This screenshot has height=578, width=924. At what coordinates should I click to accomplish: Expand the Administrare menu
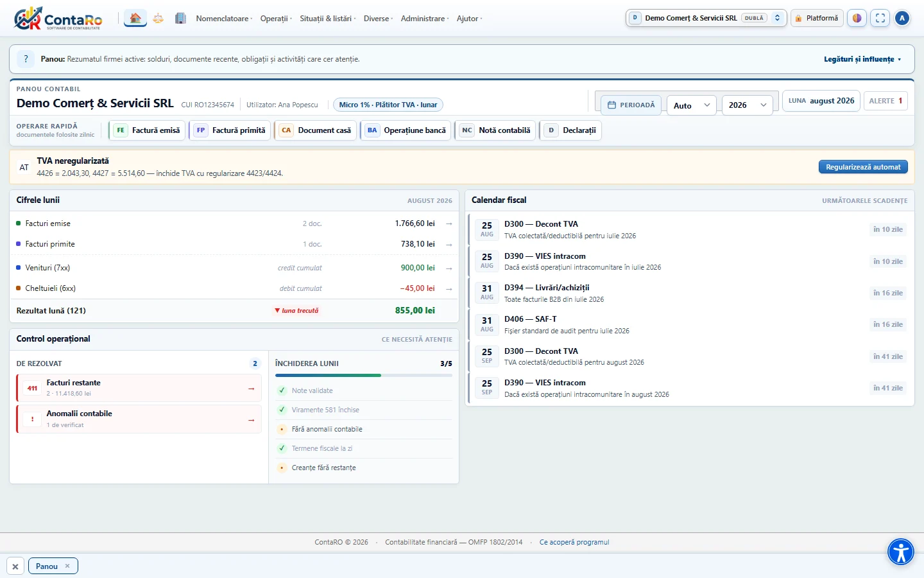pos(425,19)
